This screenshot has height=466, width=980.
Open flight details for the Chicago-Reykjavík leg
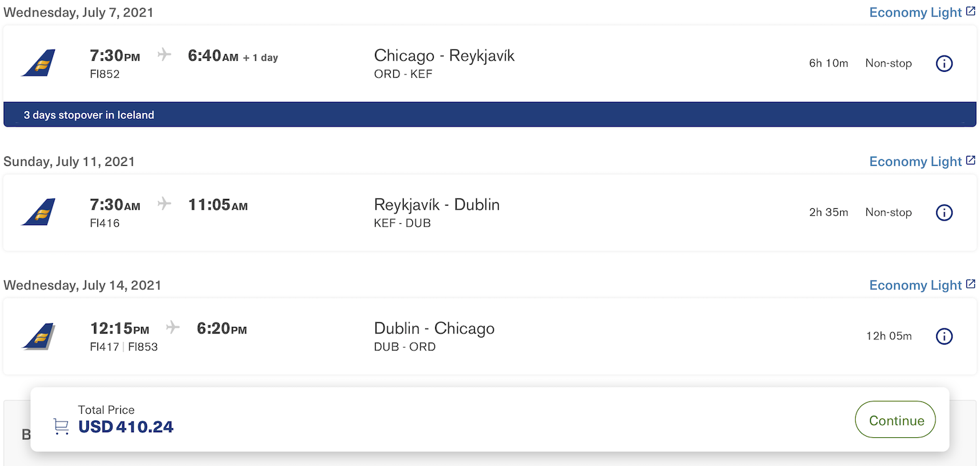click(943, 63)
